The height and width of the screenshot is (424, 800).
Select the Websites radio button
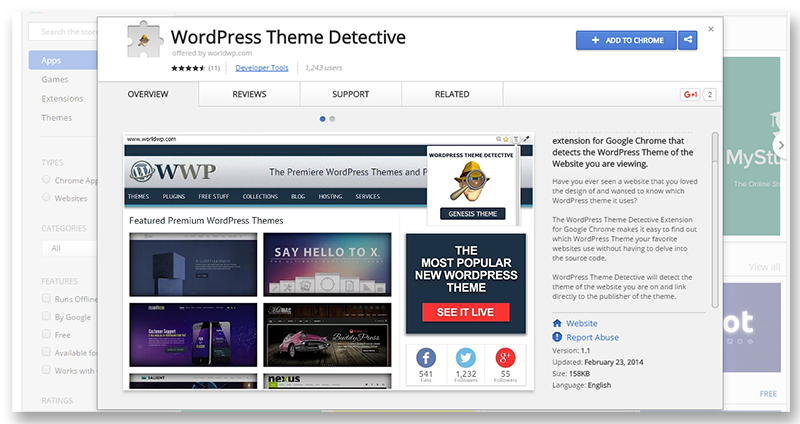click(46, 197)
